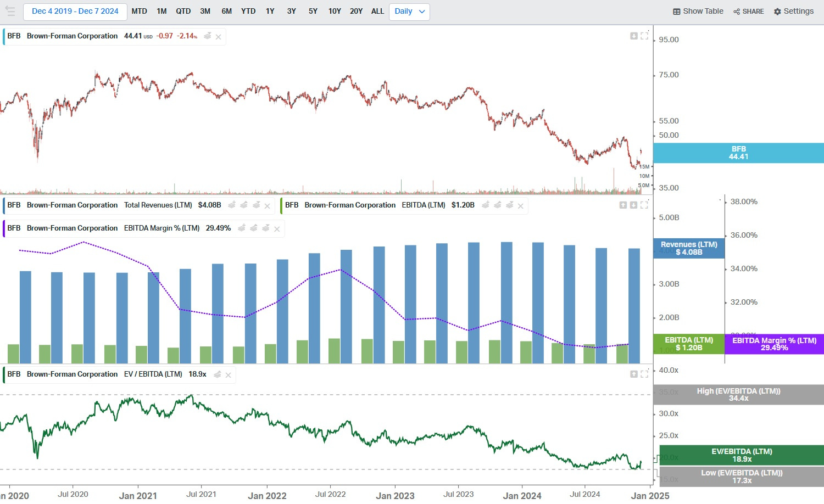This screenshot has height=504, width=824.
Task: Click the SHARE button
Action: 749,12
